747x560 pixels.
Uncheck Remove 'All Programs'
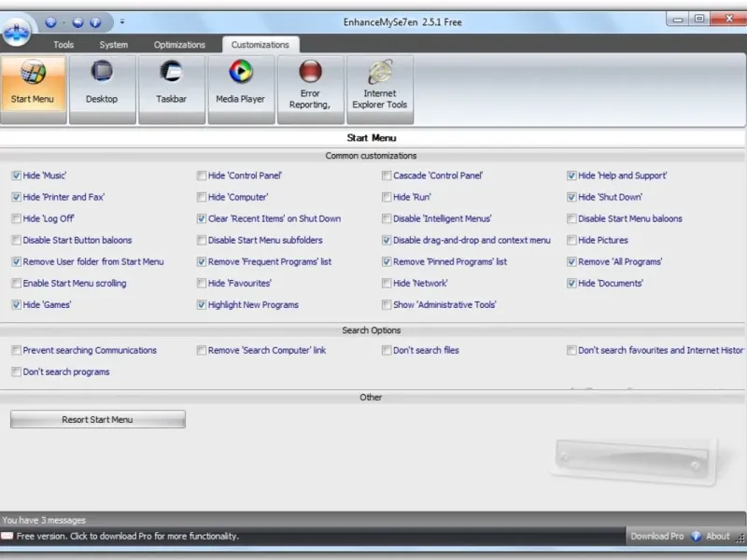coord(571,262)
